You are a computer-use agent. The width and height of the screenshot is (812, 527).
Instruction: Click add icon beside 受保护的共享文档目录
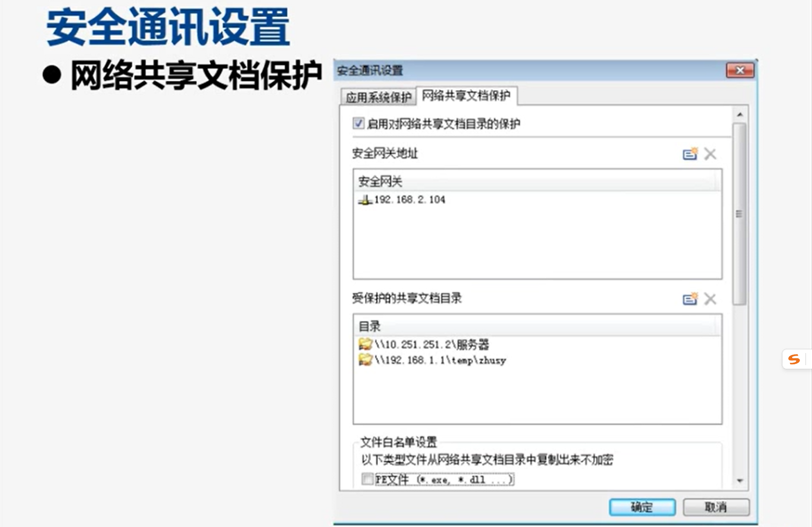[690, 299]
